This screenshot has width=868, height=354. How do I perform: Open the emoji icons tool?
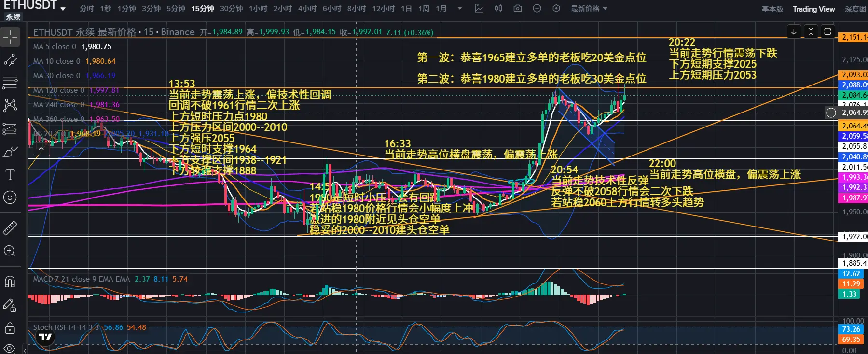tap(10, 197)
